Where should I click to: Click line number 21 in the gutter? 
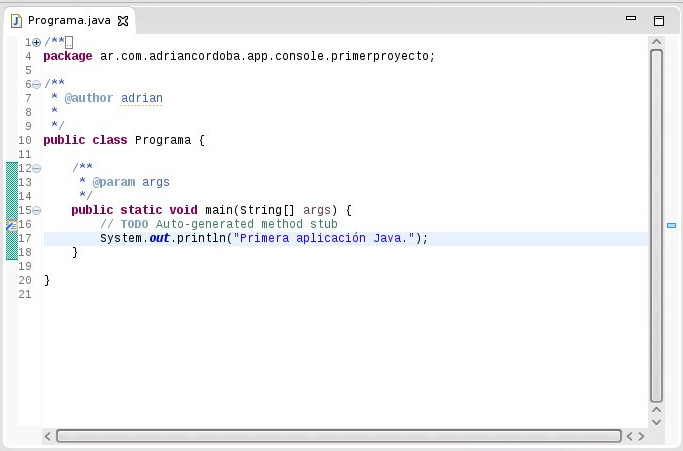[25, 295]
